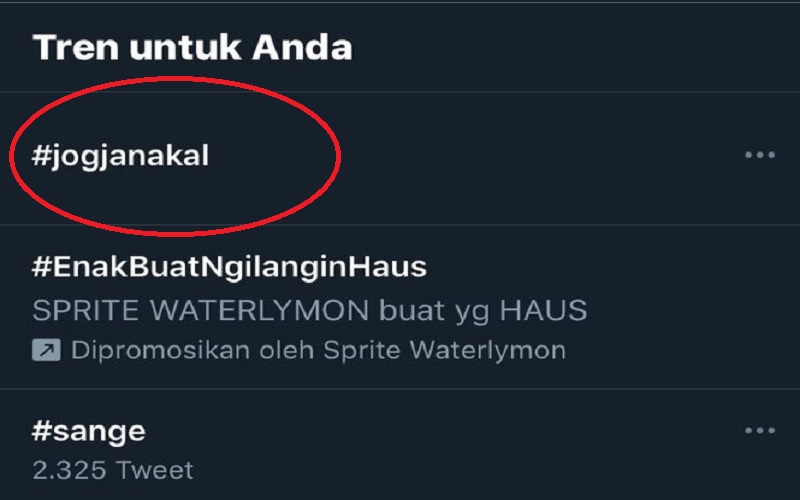Viewport: 800px width, 500px height.
Task: Open more options for #sange trend
Action: (760, 431)
